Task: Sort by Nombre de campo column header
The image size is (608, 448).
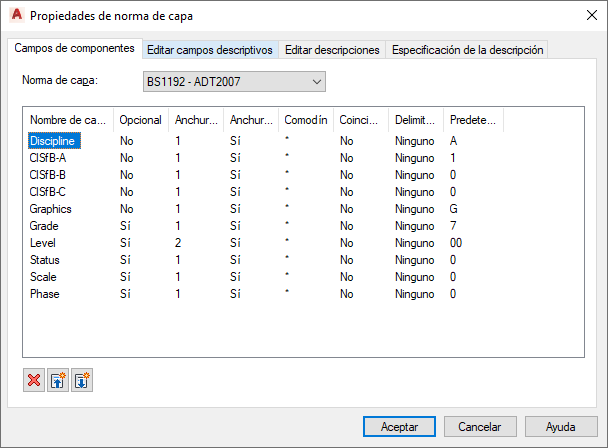Action: [67, 119]
